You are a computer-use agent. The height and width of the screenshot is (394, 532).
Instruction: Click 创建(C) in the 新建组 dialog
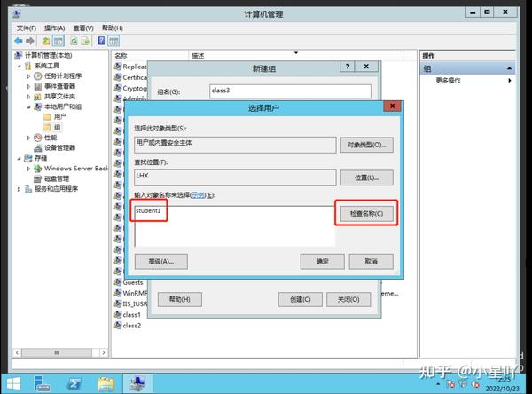(301, 299)
